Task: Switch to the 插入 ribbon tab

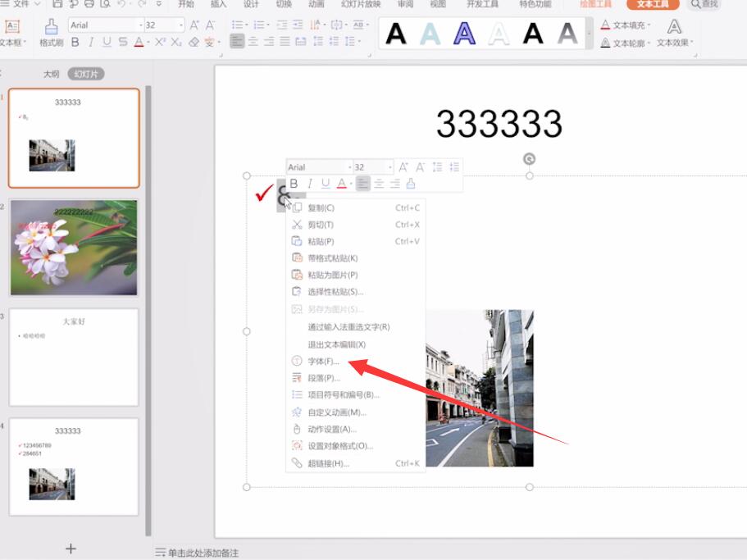Action: pos(219,4)
